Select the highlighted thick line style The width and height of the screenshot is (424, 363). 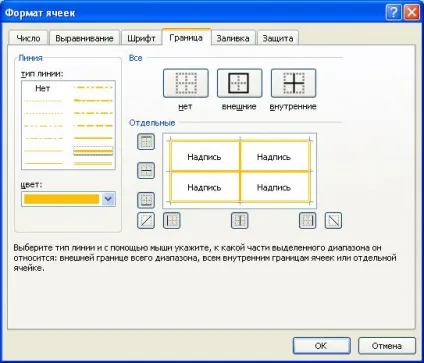point(93,151)
